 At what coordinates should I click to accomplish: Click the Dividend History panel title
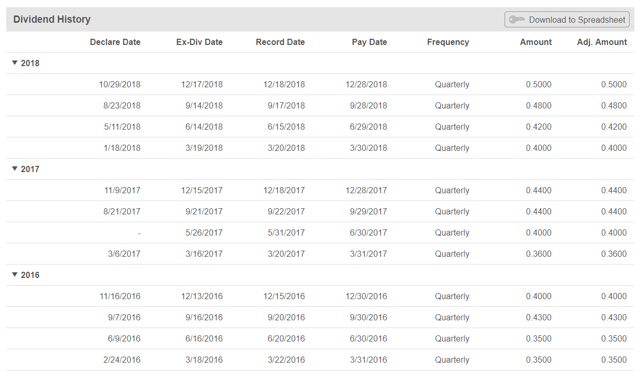[x=52, y=19]
